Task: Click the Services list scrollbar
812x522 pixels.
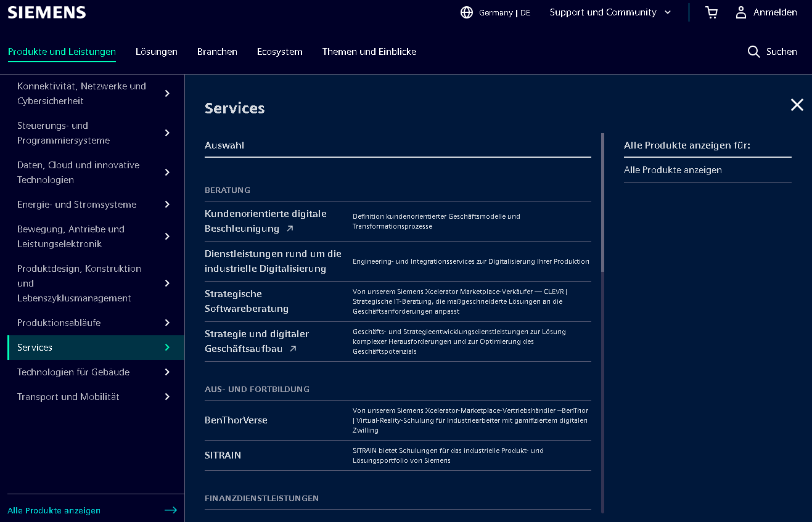Action: click(602, 203)
